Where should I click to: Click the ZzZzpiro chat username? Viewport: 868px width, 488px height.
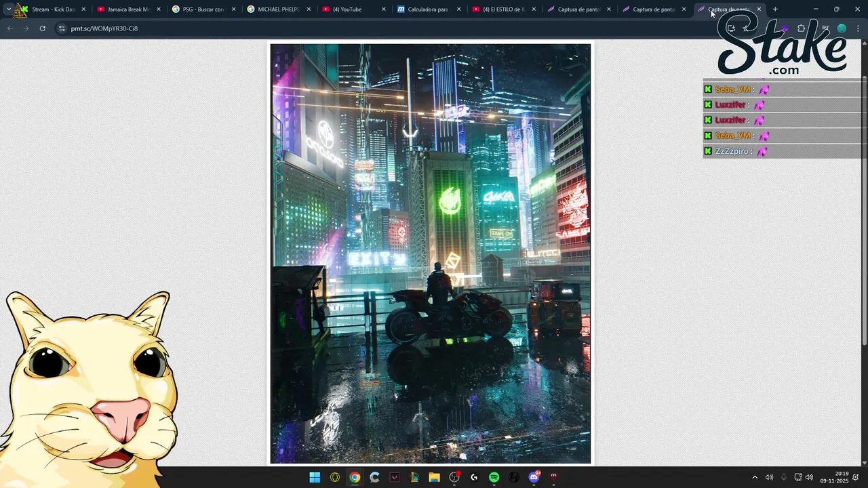pyautogui.click(x=732, y=151)
